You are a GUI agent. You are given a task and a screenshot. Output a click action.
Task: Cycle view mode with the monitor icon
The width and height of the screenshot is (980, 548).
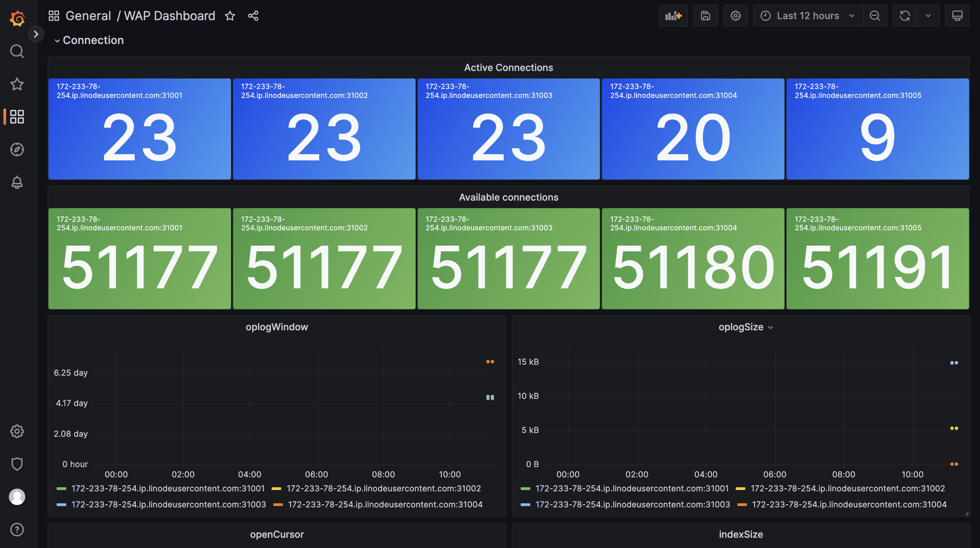click(957, 16)
